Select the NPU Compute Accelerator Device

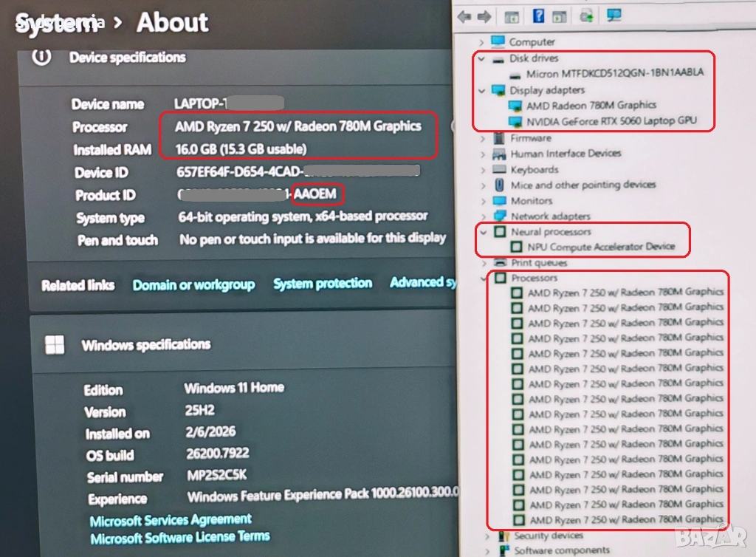[601, 247]
